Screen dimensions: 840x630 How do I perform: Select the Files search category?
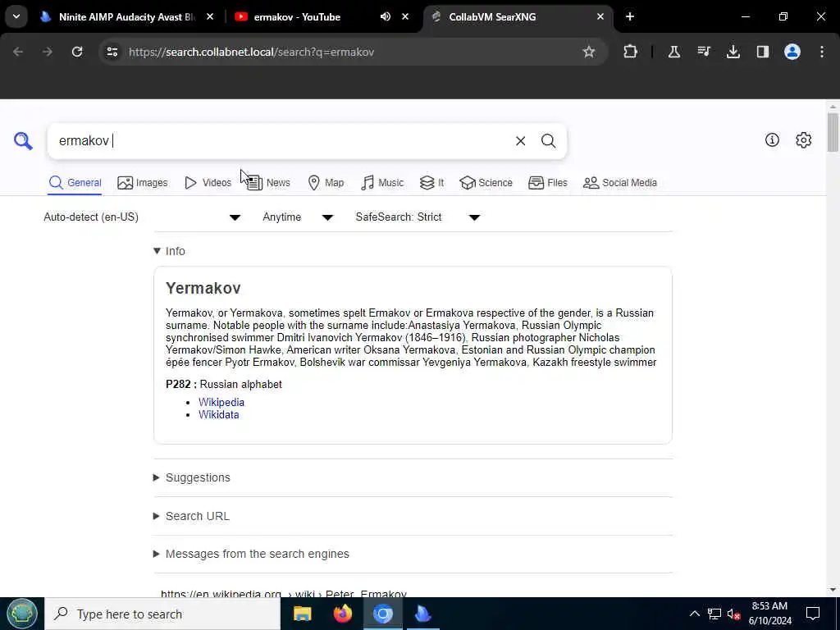(x=547, y=183)
